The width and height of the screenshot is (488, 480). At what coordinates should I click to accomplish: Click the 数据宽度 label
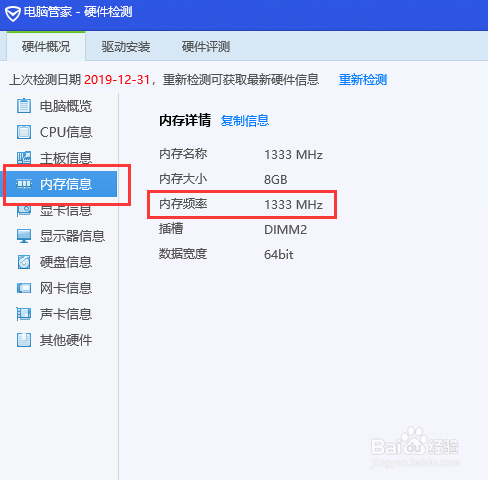[x=183, y=254]
